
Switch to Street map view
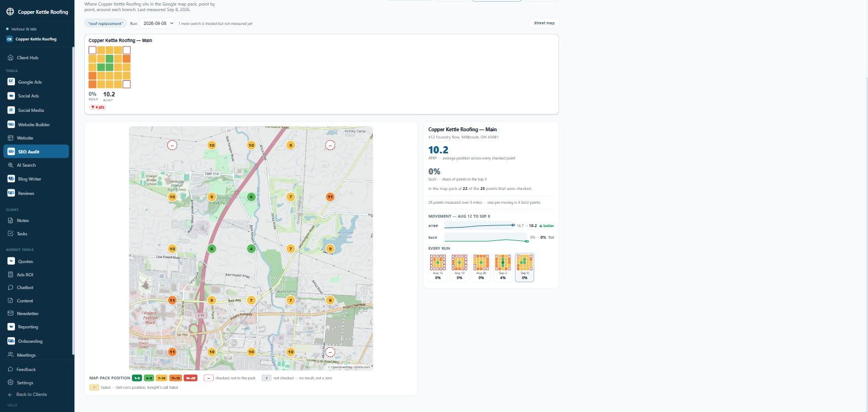coord(544,23)
